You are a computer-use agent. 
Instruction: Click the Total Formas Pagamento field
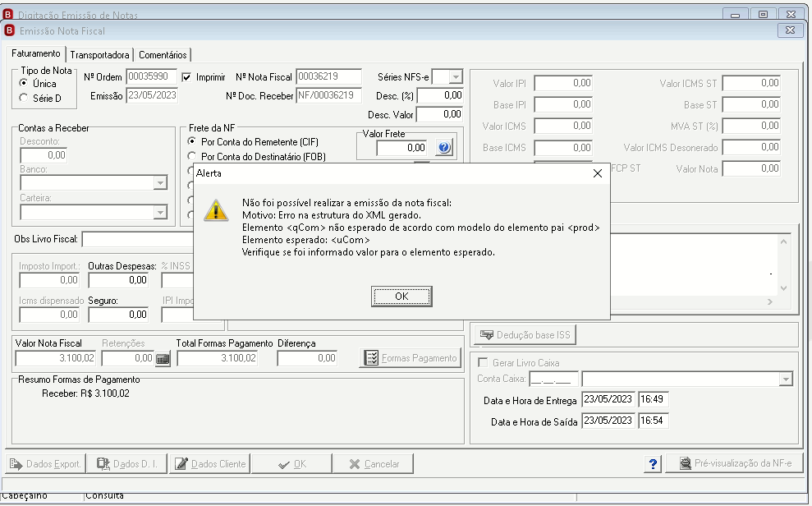(218, 358)
